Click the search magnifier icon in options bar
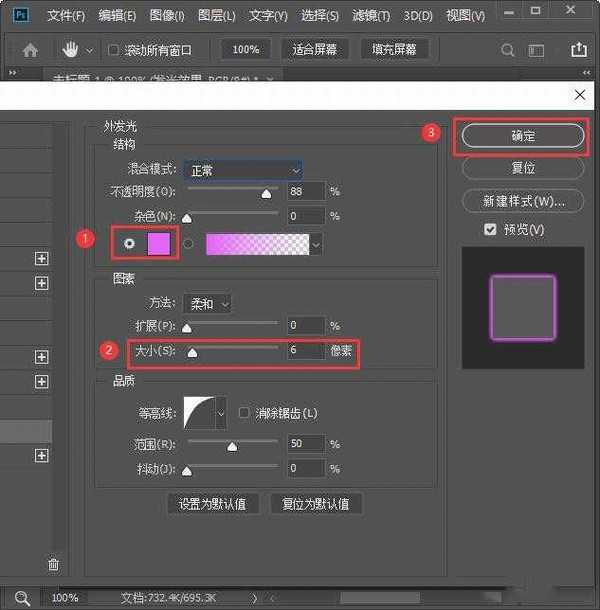This screenshot has width=600, height=610. (508, 49)
